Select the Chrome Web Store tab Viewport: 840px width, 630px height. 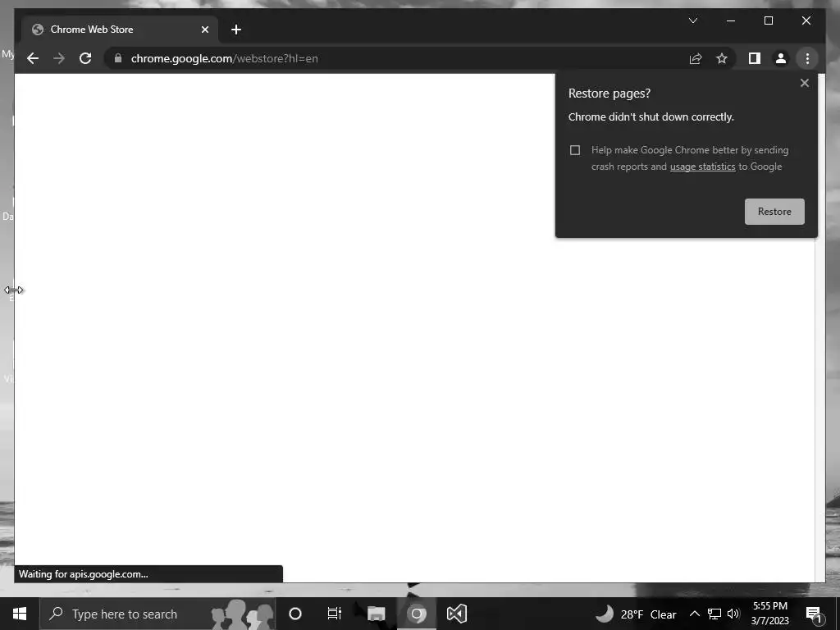[x=120, y=30]
